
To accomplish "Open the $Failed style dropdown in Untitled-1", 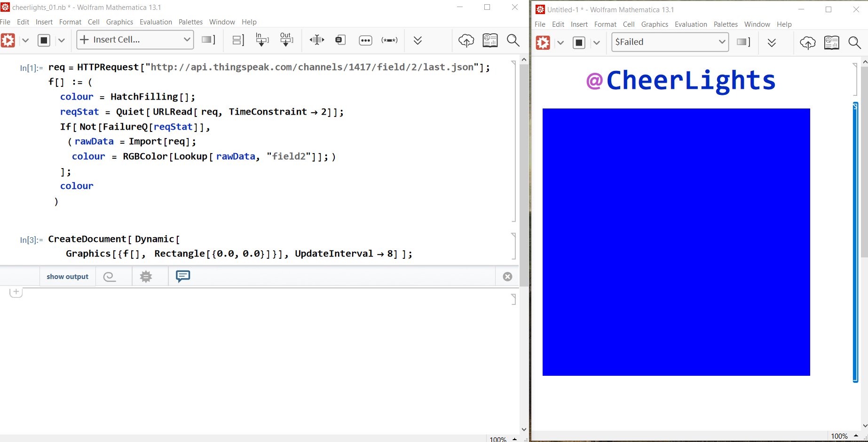I will [x=670, y=42].
